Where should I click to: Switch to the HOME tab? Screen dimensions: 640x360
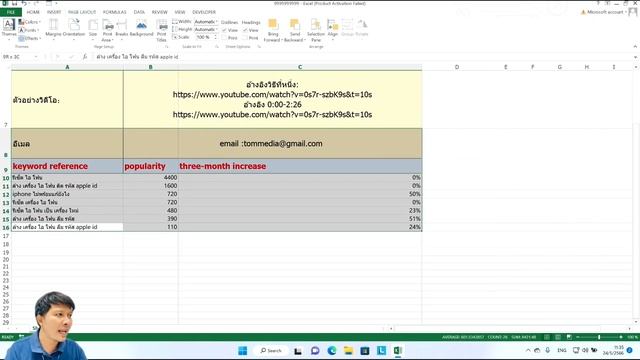tap(33, 12)
